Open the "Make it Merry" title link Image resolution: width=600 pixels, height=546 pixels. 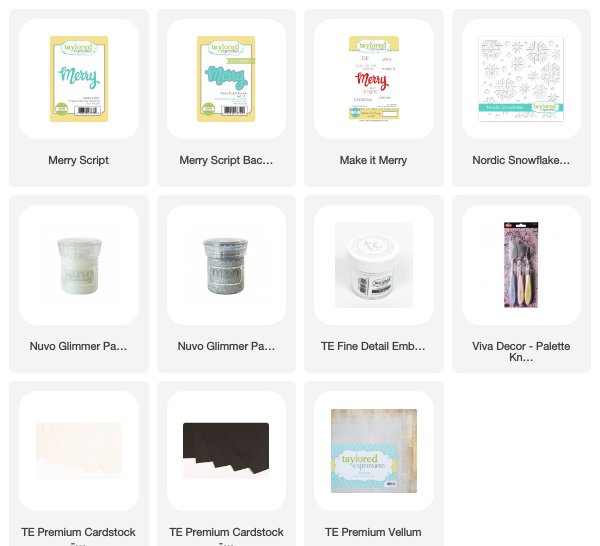tap(373, 160)
